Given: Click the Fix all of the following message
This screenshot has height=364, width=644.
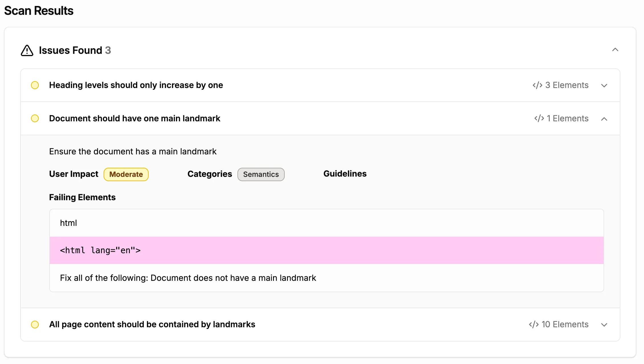Looking at the screenshot, I should coord(188,278).
